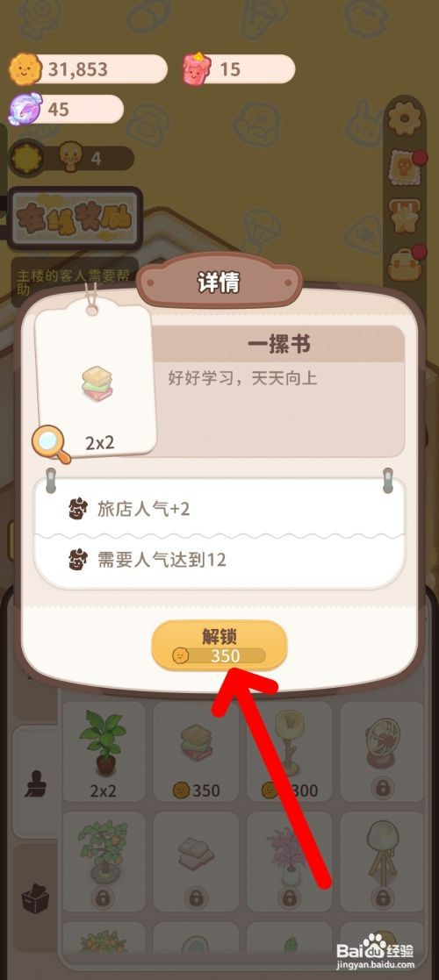Select the potted plant 2x2 item
Screen dimensions: 439x980
104,751
